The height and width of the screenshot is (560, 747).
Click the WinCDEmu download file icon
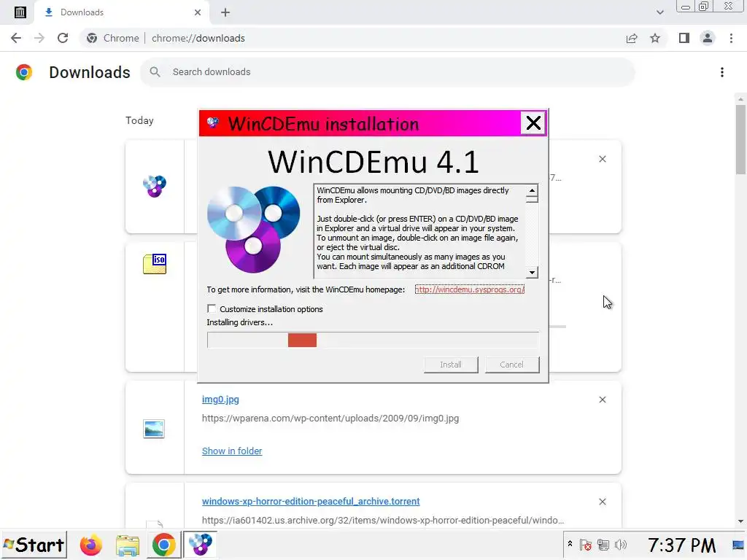pos(155,186)
